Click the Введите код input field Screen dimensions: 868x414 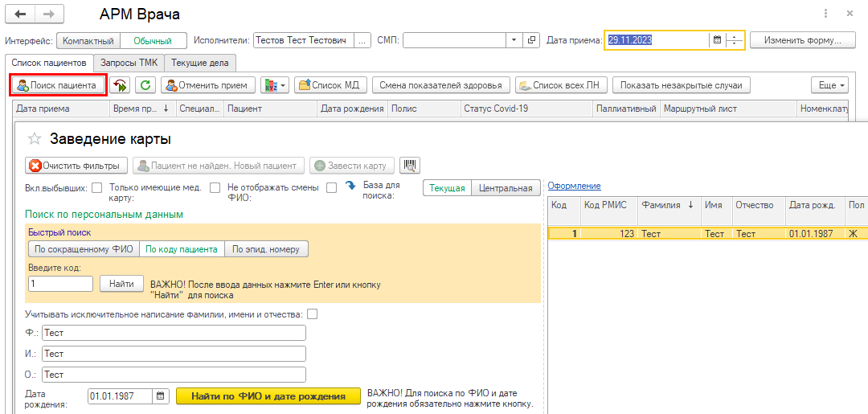point(60,284)
